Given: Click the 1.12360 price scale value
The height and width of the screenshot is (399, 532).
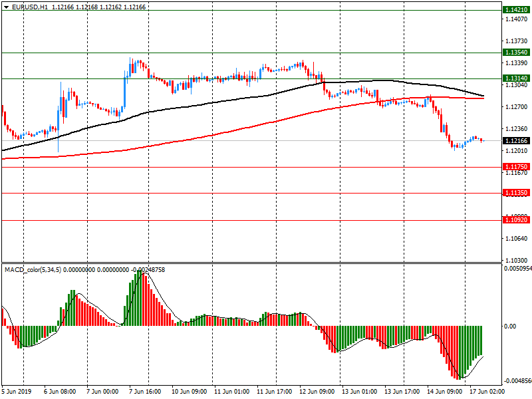Looking at the screenshot, I should pos(517,129).
